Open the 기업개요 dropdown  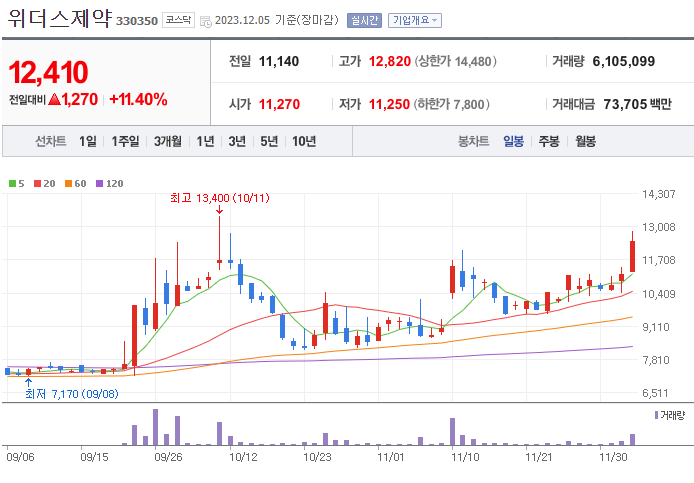415,20
